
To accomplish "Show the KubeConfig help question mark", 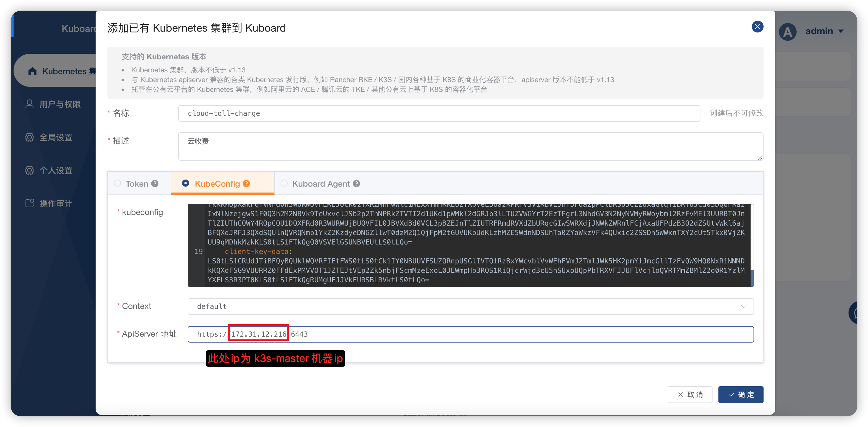I will tap(246, 183).
